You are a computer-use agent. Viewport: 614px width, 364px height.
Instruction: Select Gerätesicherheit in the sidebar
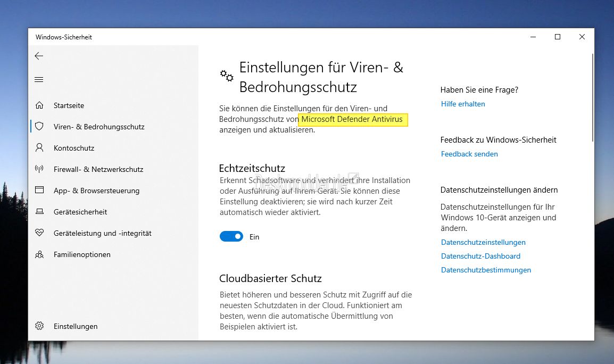80,212
